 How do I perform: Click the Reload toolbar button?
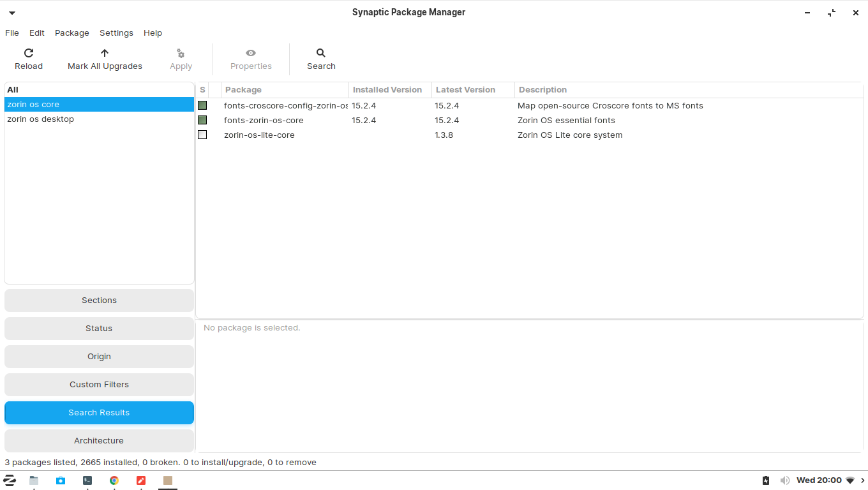(x=29, y=59)
